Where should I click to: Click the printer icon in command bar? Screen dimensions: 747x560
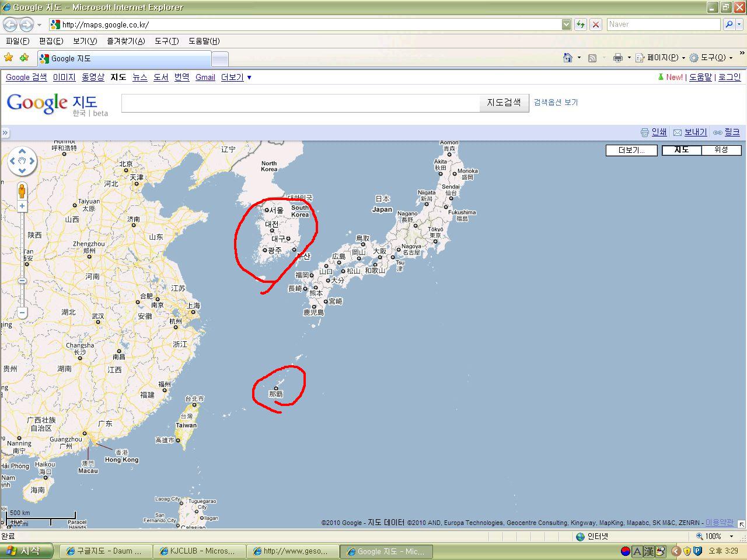pyautogui.click(x=617, y=58)
